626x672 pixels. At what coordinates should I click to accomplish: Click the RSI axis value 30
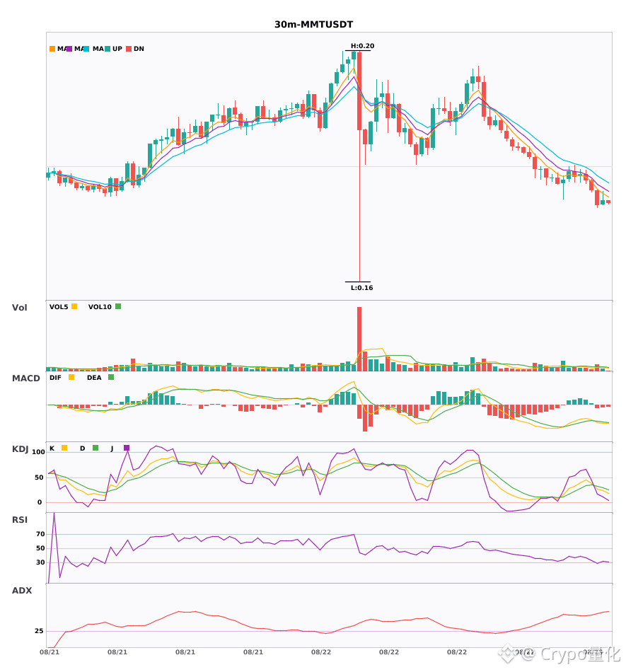click(40, 562)
